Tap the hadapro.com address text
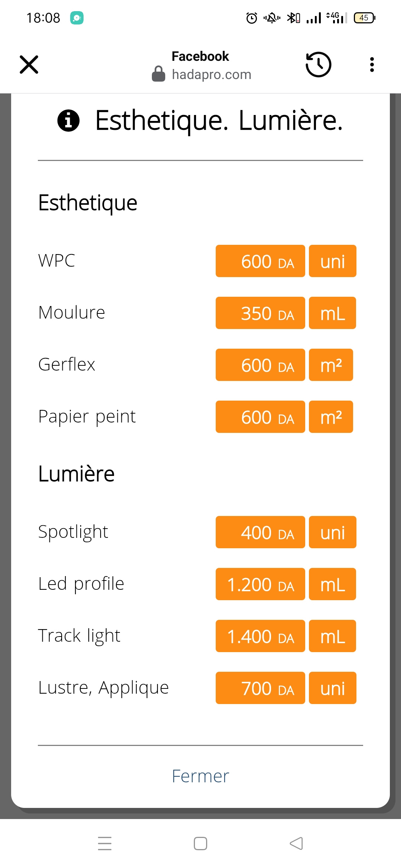The width and height of the screenshot is (401, 868). point(212,75)
